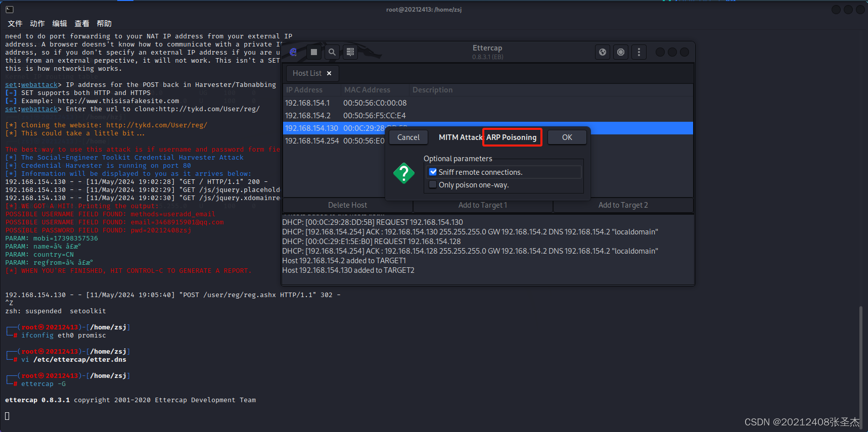This screenshot has width=868, height=432.
Task: Open the 查看 menu in terminal
Action: coord(82,24)
